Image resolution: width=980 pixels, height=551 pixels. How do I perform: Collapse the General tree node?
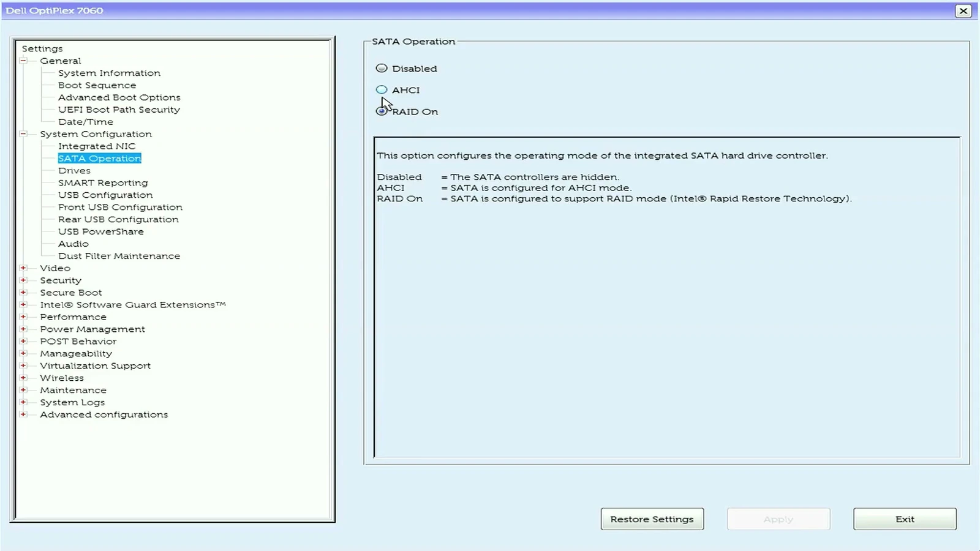tap(23, 61)
